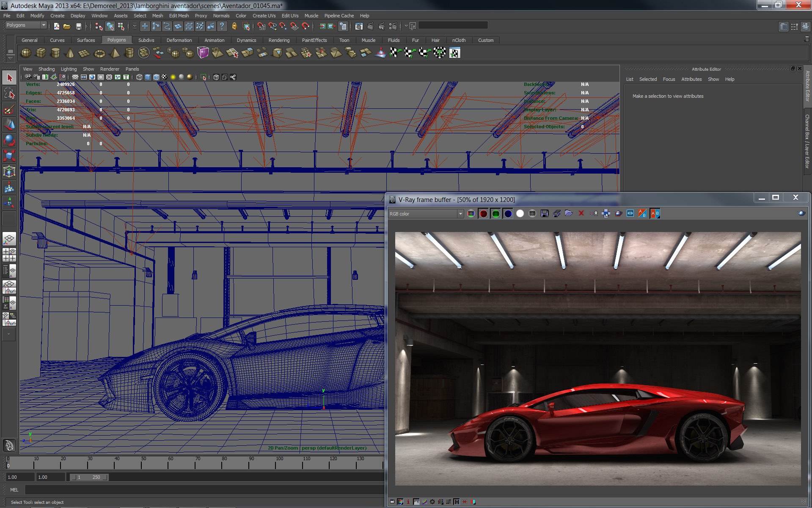Toggle A/B horizontal compare in V-Ray buffer
The width and height of the screenshot is (812, 508).
[655, 213]
